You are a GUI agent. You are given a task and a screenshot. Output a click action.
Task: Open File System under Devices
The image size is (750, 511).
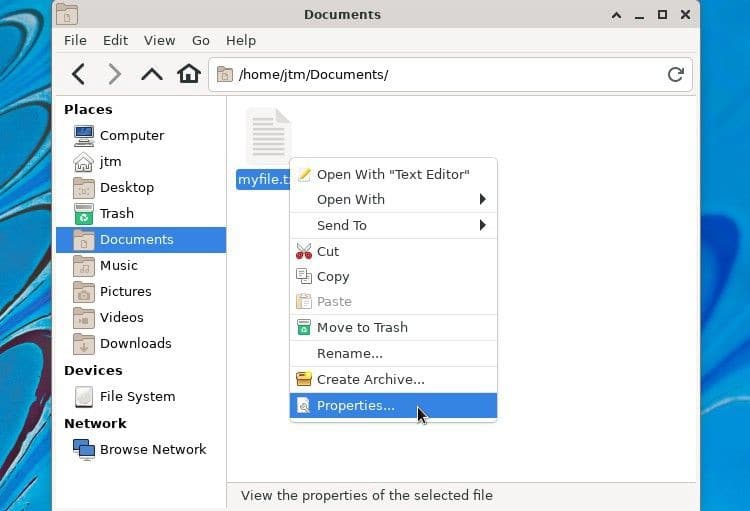(x=141, y=397)
